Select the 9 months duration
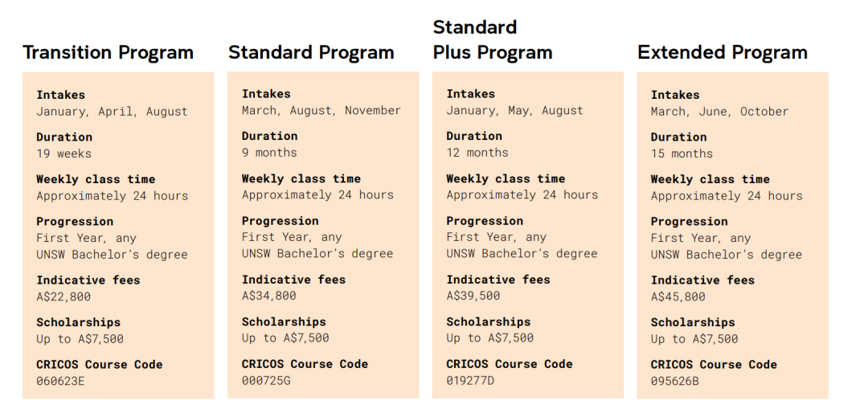The height and width of the screenshot is (413, 868). (x=269, y=152)
